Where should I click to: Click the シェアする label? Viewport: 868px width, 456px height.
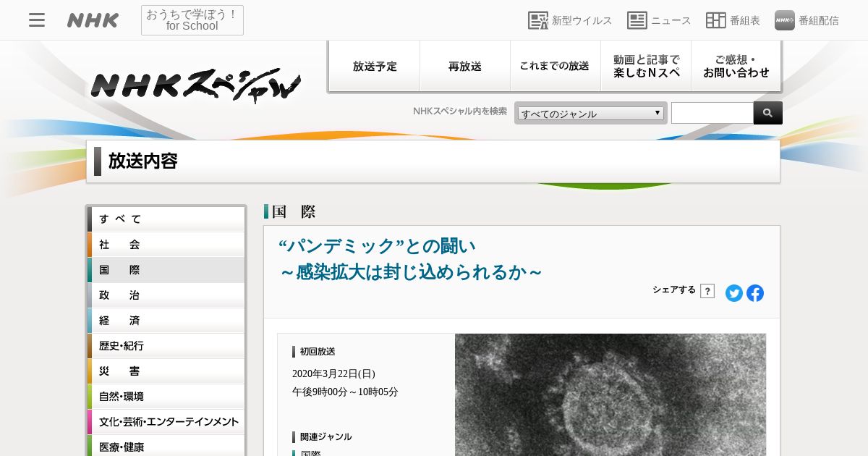[x=674, y=290]
